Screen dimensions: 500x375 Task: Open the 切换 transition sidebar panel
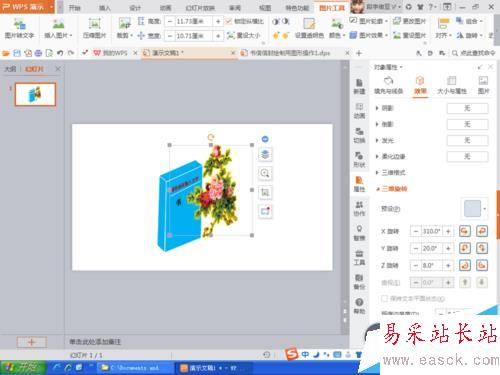[x=359, y=135]
